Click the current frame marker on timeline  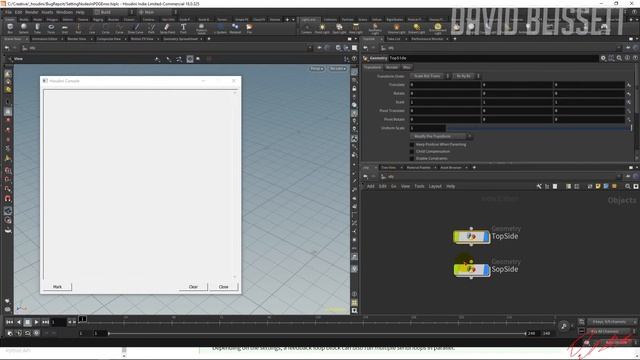[82, 319]
